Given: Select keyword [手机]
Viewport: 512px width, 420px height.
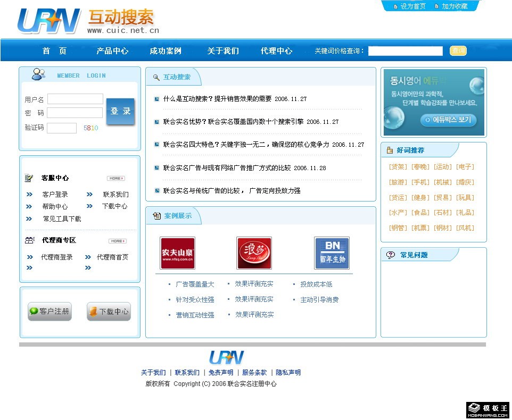Looking at the screenshot, I should pyautogui.click(x=420, y=182).
